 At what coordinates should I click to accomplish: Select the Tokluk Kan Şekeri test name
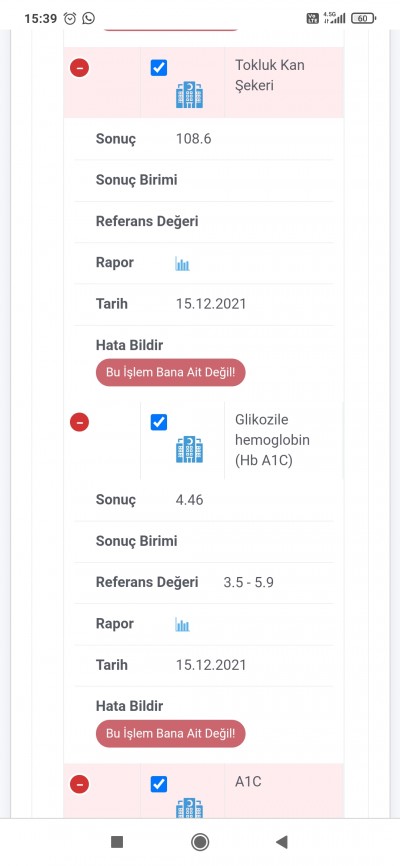[x=270, y=75]
